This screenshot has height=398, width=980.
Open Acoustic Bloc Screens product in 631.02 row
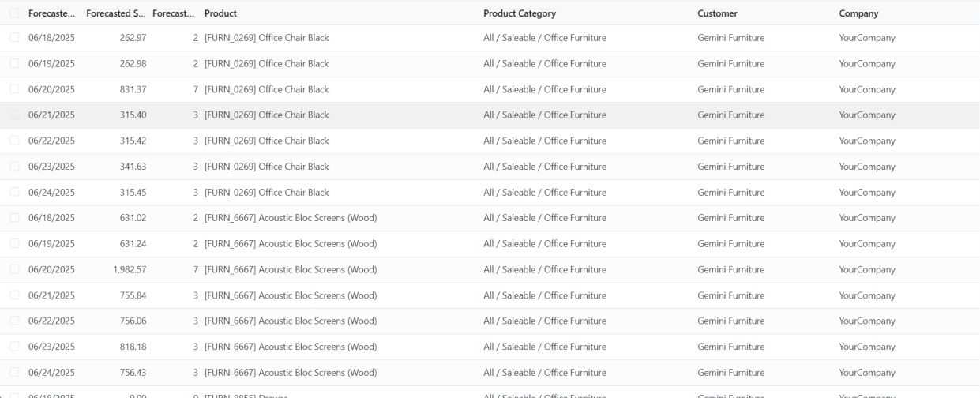click(291, 218)
